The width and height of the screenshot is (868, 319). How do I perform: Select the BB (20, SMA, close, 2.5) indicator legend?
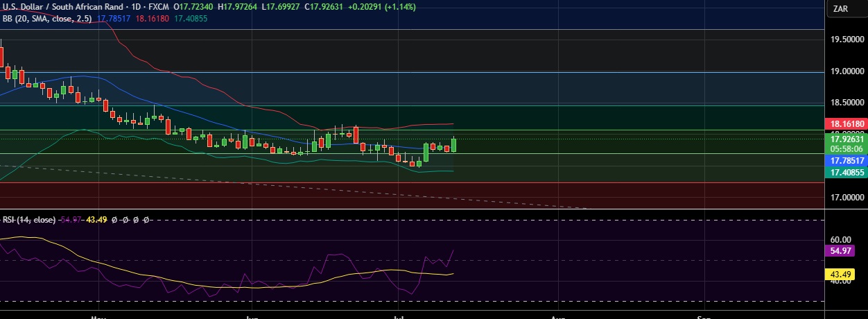(x=47, y=19)
